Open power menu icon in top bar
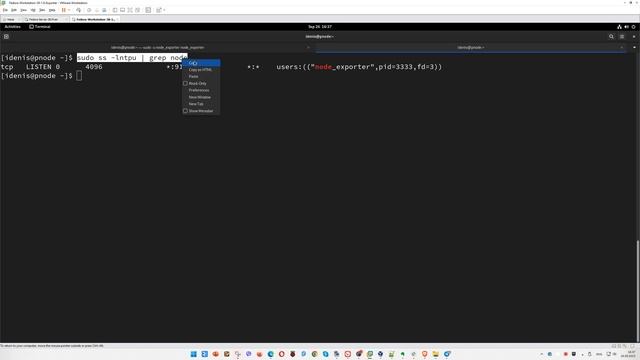 coord(633,27)
